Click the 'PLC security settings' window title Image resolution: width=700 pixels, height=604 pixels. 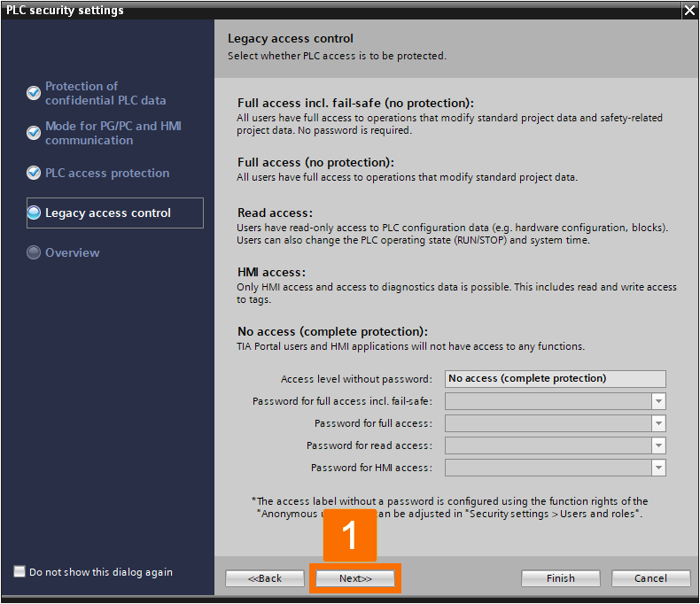65,11
